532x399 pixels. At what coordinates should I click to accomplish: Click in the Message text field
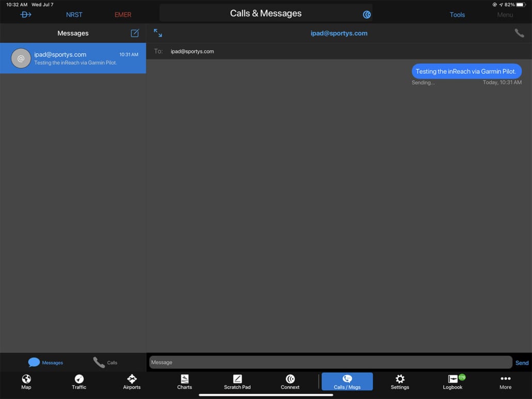coord(330,362)
